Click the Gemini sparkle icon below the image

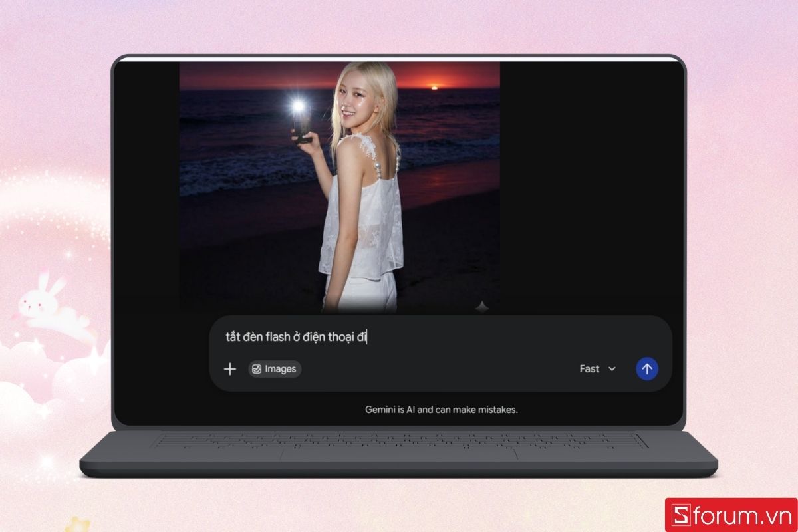tap(483, 307)
